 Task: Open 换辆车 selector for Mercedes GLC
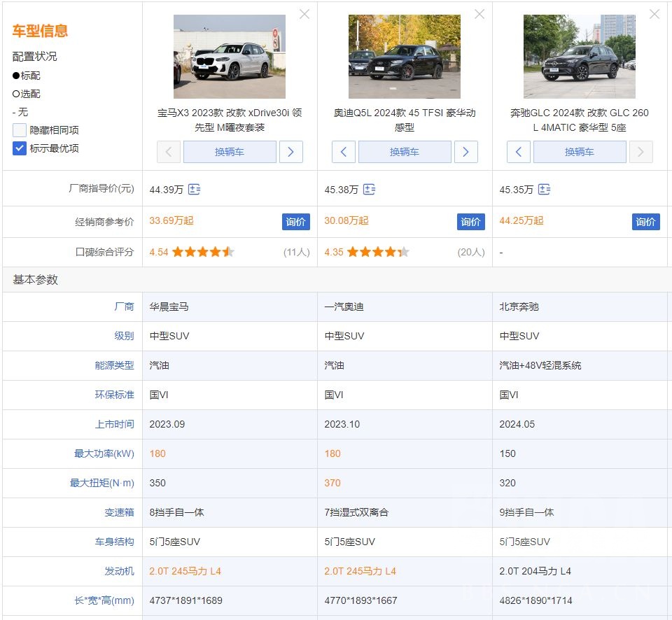(x=580, y=152)
